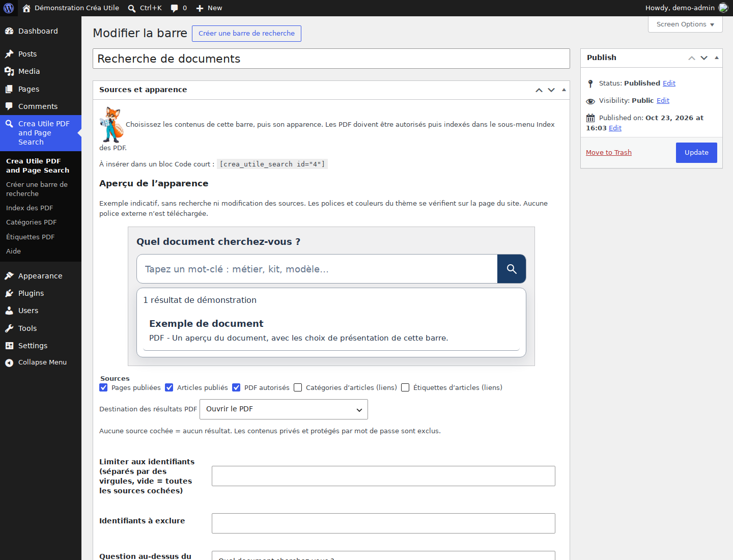Toggle the Publish panel triangle

[717, 58]
